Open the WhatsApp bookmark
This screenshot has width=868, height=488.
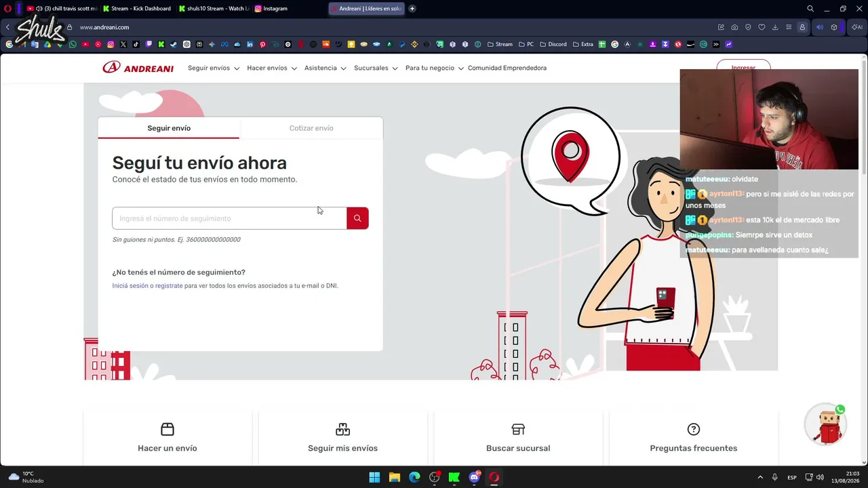tap(73, 45)
